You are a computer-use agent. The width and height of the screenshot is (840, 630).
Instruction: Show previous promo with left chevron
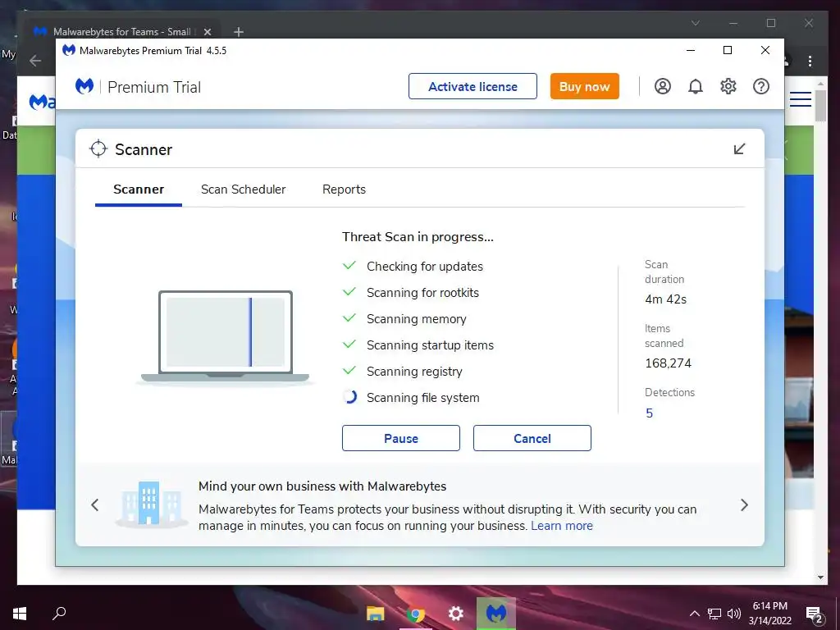pos(95,504)
